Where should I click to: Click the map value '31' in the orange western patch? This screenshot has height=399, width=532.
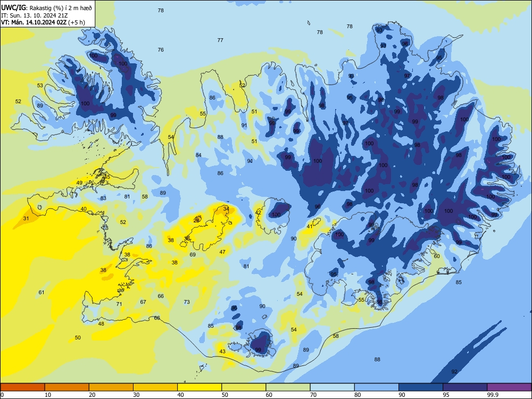pyautogui.click(x=26, y=219)
